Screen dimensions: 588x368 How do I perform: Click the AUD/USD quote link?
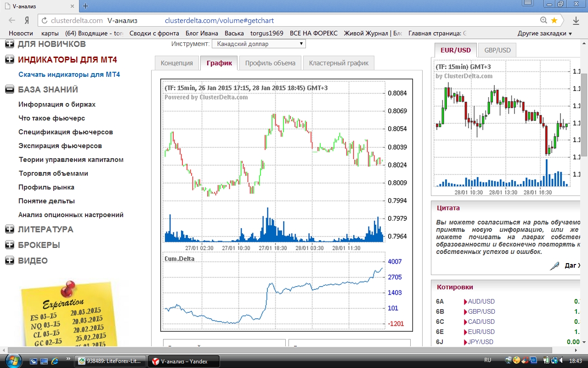pyautogui.click(x=481, y=302)
